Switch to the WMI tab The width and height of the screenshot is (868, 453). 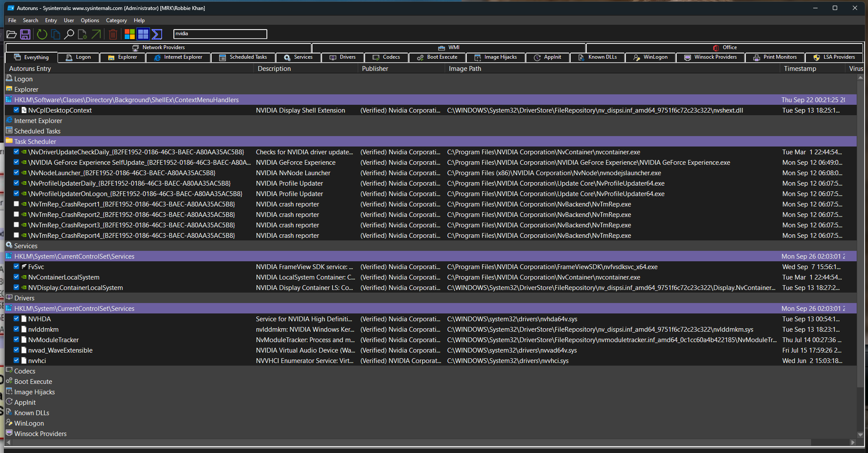coord(449,47)
